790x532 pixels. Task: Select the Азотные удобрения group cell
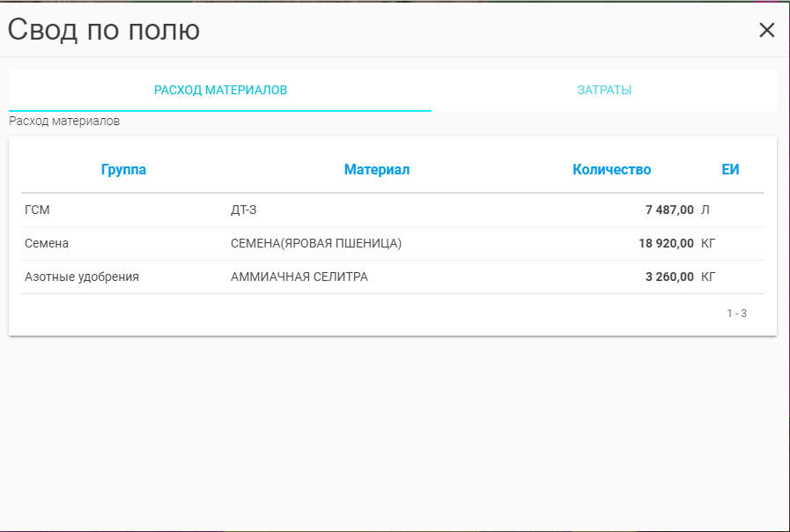point(82,277)
